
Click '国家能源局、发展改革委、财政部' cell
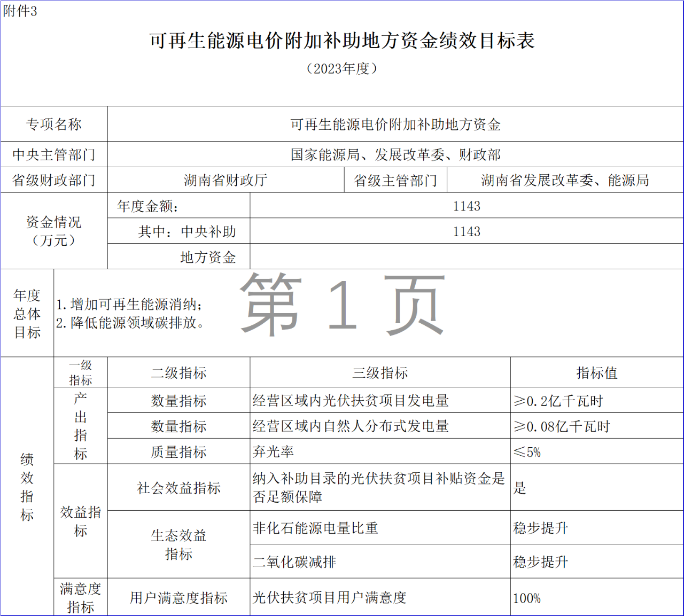[x=395, y=154]
